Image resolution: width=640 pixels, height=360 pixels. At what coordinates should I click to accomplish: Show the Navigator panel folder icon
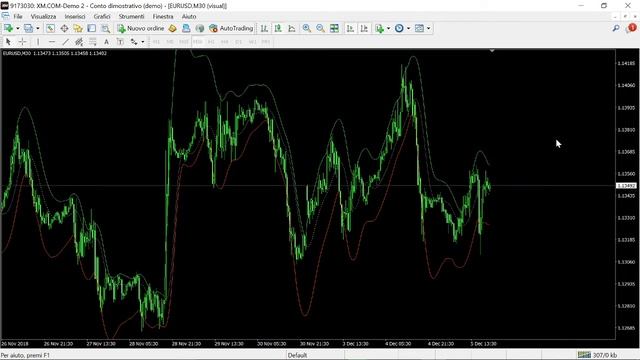[78, 28]
